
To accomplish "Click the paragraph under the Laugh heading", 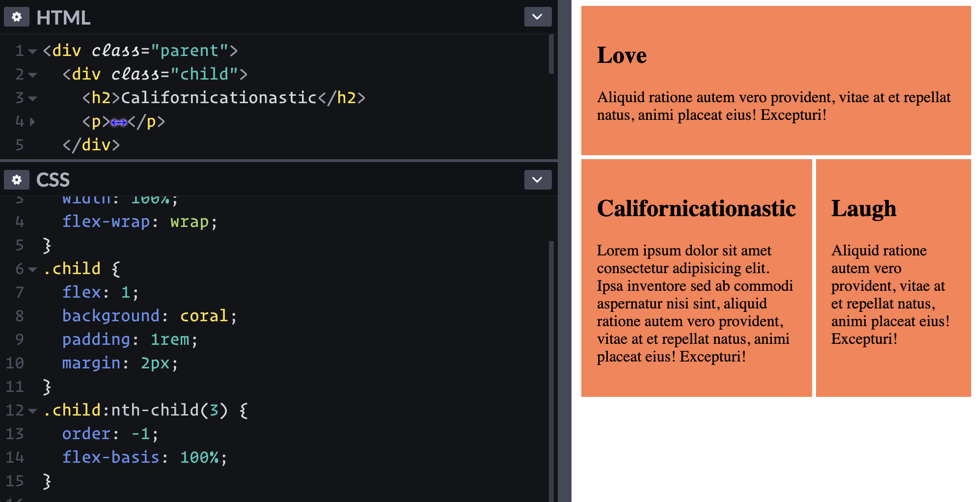I will 890,295.
